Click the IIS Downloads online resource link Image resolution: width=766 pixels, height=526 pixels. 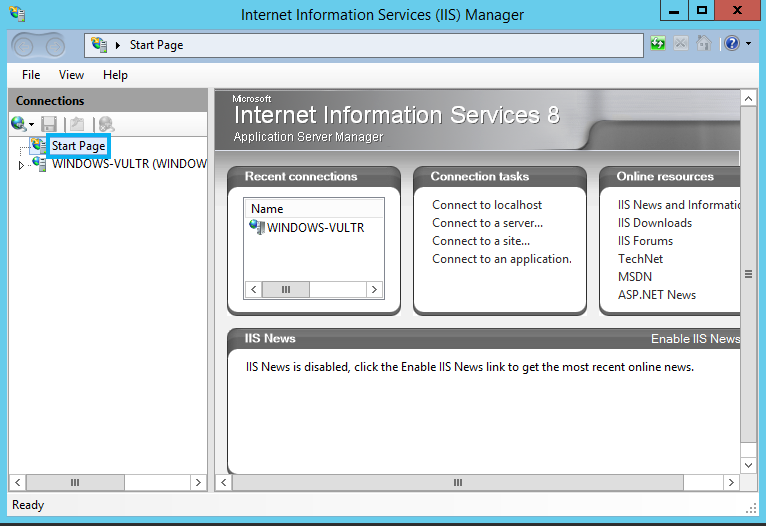point(655,223)
